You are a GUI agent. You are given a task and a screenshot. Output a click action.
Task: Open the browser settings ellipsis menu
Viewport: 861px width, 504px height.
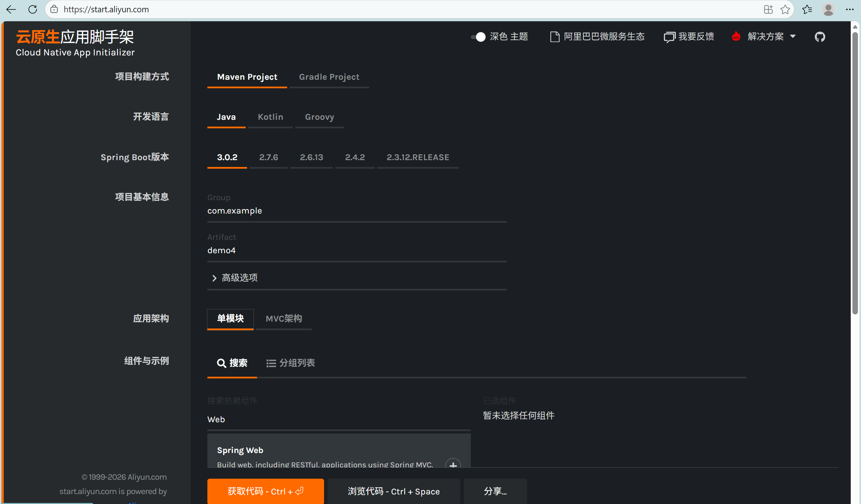click(x=850, y=9)
